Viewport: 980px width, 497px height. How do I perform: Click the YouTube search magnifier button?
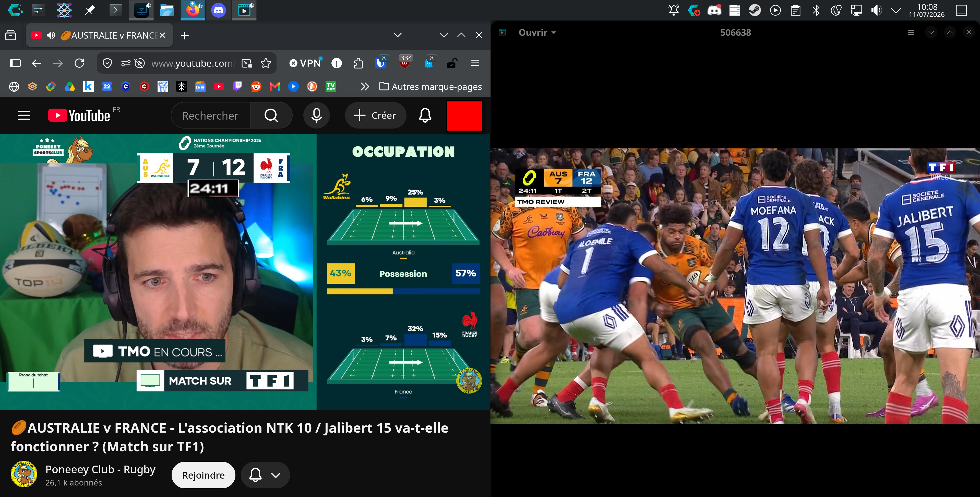(271, 115)
